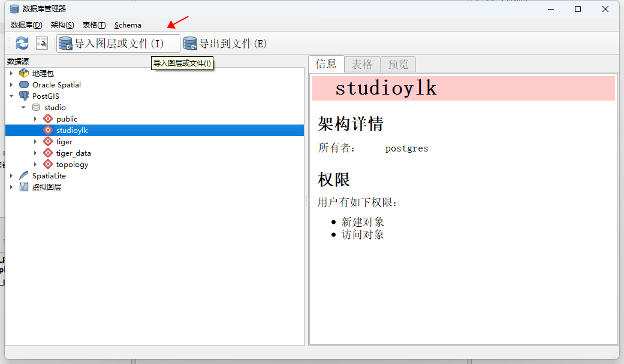Click the export to file button

pos(225,43)
